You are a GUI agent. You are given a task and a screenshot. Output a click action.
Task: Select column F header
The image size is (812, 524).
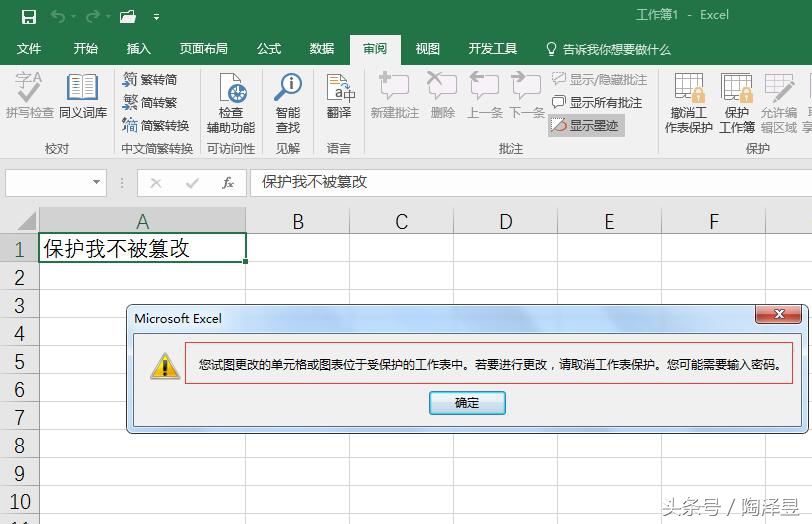point(714,221)
